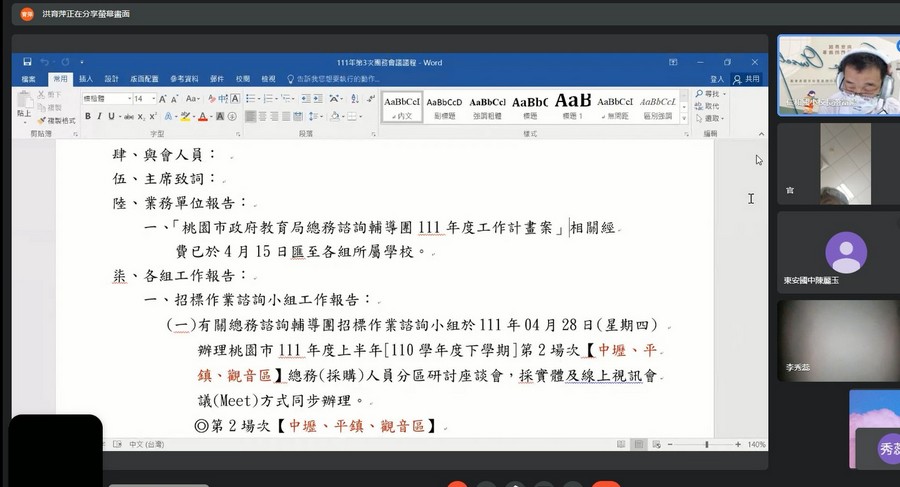Viewport: 900px width, 487px height.
Task: Apply the 標題 1 (Heading 1) style
Action: tap(573, 106)
